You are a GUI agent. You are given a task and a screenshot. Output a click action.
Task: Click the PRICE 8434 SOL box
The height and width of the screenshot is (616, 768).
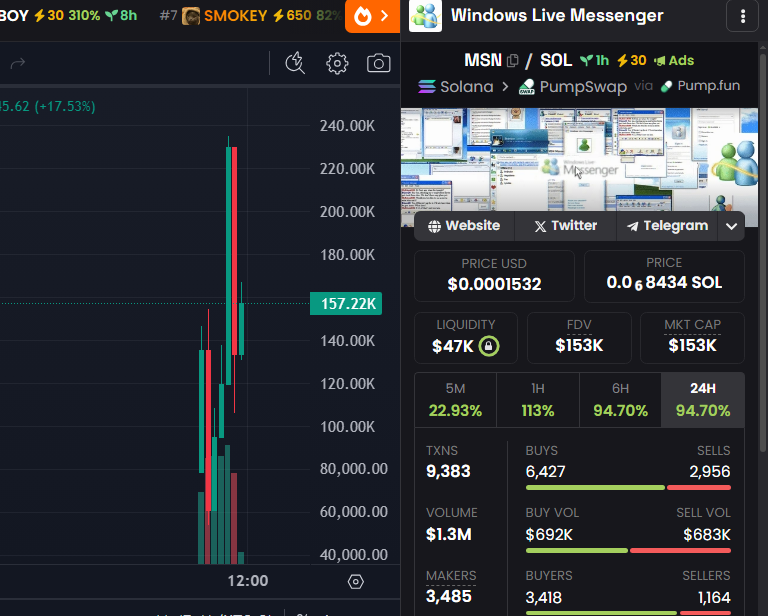pos(664,276)
